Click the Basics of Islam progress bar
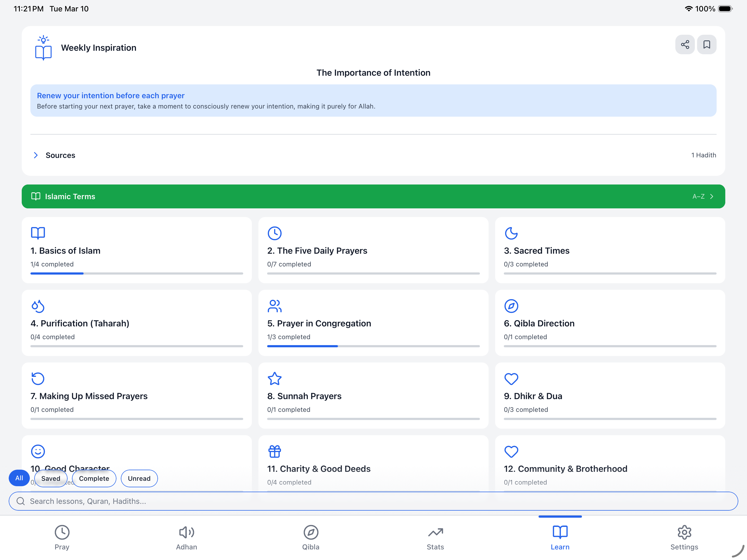Screen dimensions: 747x560 coord(137,273)
